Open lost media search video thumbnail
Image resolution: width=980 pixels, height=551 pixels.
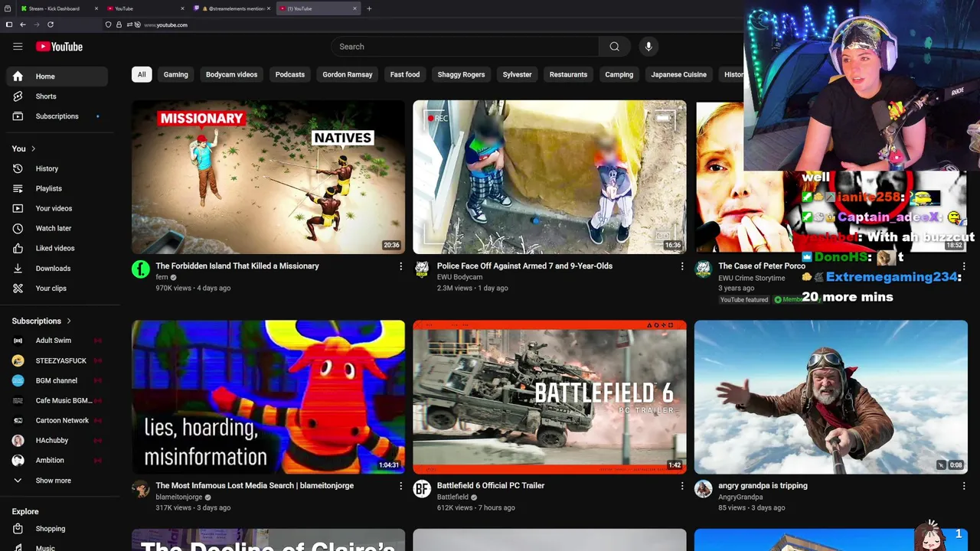click(x=268, y=396)
